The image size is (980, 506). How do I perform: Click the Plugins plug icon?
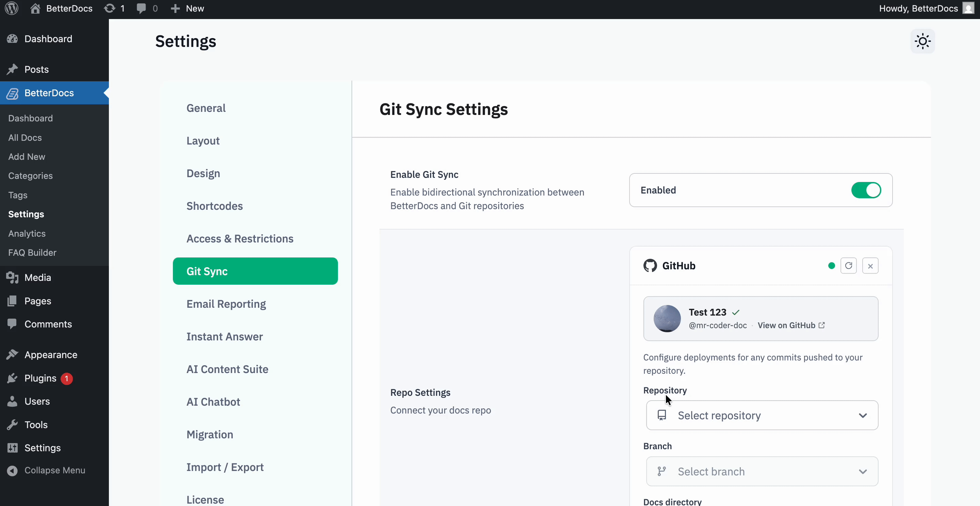[x=12, y=378]
